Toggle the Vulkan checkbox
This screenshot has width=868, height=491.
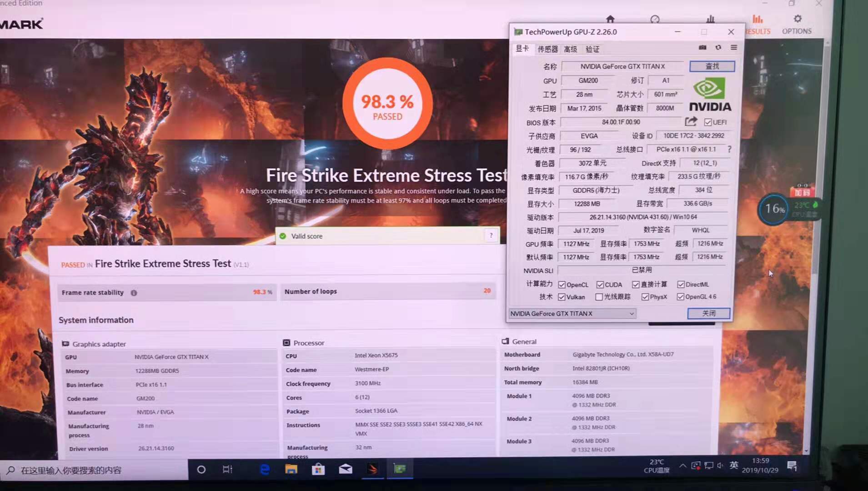(562, 297)
